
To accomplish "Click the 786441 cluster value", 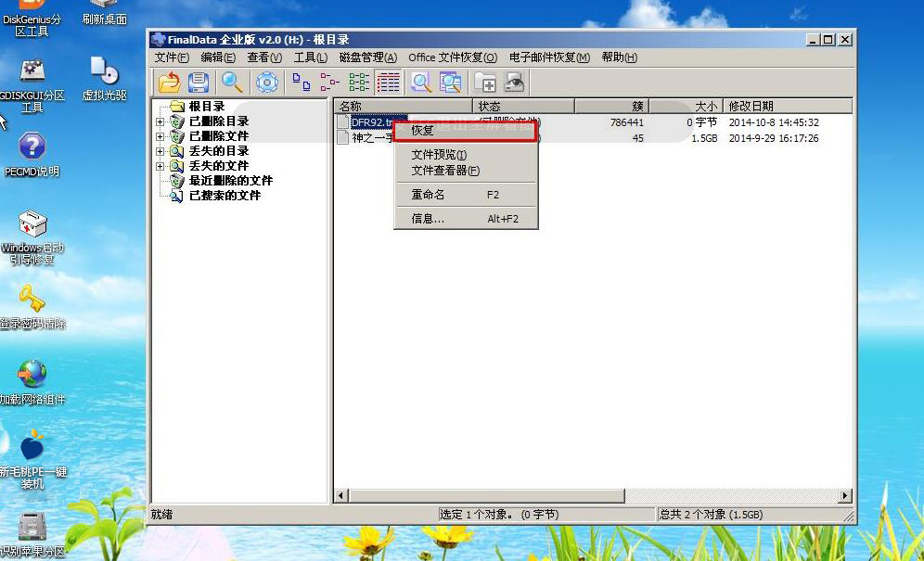I will pos(627,122).
